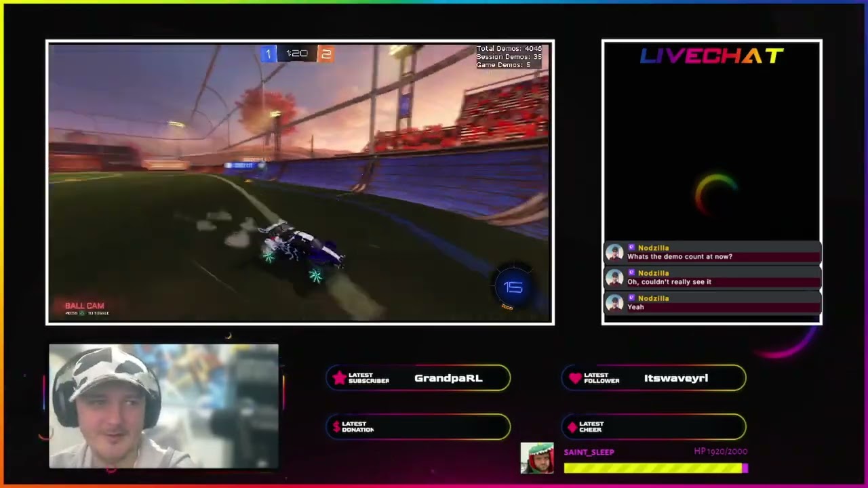Click the BALL CAM indicator
Viewport: 868px width, 488px height.
[x=85, y=306]
